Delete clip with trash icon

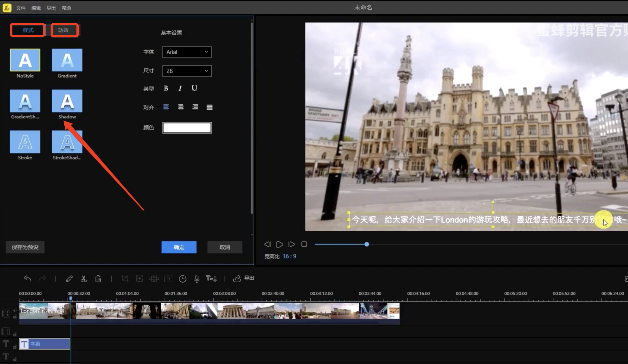pos(98,279)
